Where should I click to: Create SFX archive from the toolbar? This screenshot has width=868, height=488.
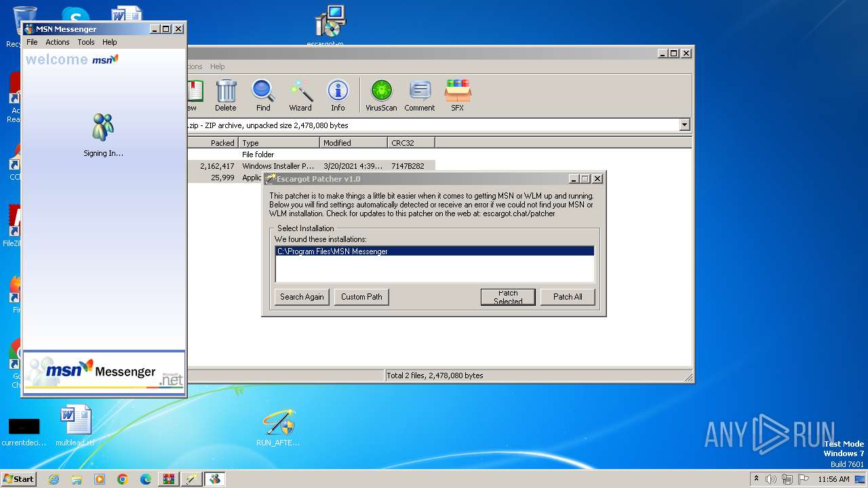[x=458, y=95]
